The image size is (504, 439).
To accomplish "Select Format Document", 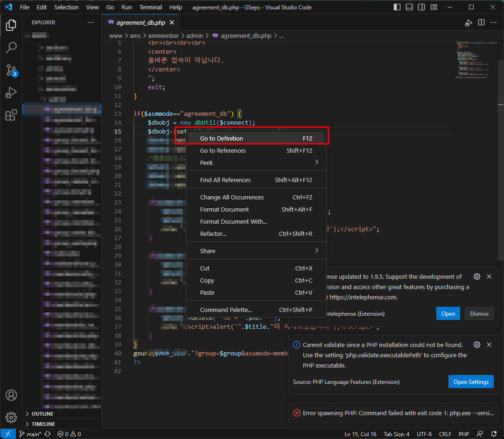I will [x=256, y=209].
